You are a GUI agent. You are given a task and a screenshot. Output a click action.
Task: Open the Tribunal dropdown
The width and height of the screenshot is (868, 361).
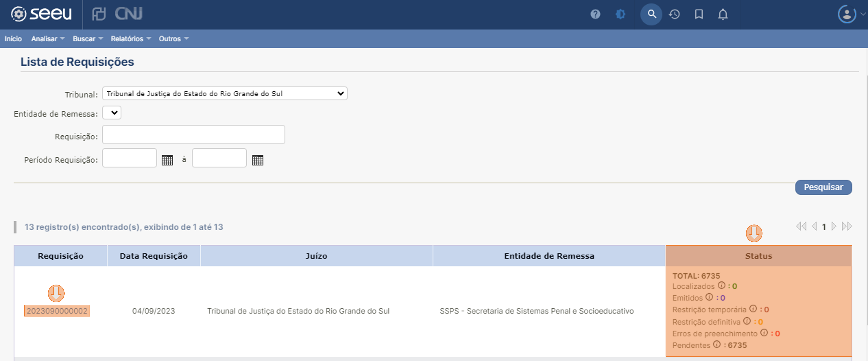[x=225, y=93]
